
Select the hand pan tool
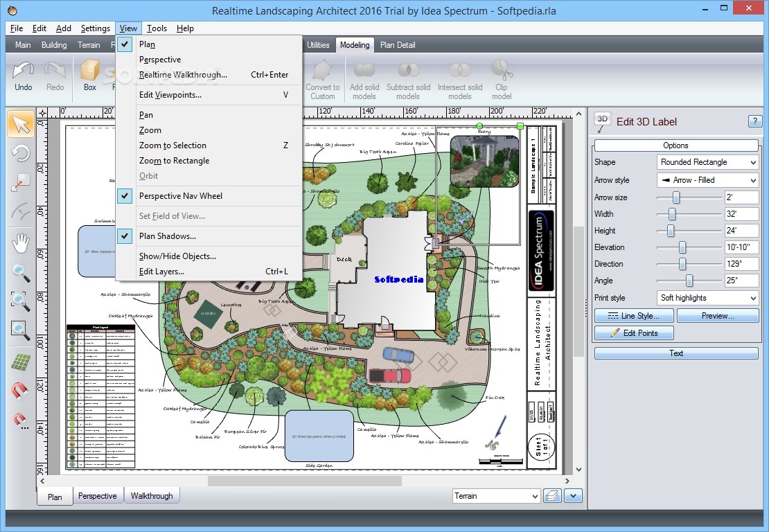point(21,242)
